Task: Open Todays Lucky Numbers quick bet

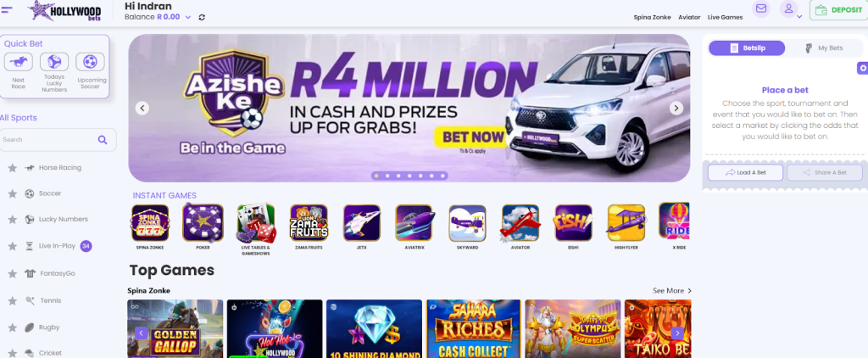Action: point(54,62)
